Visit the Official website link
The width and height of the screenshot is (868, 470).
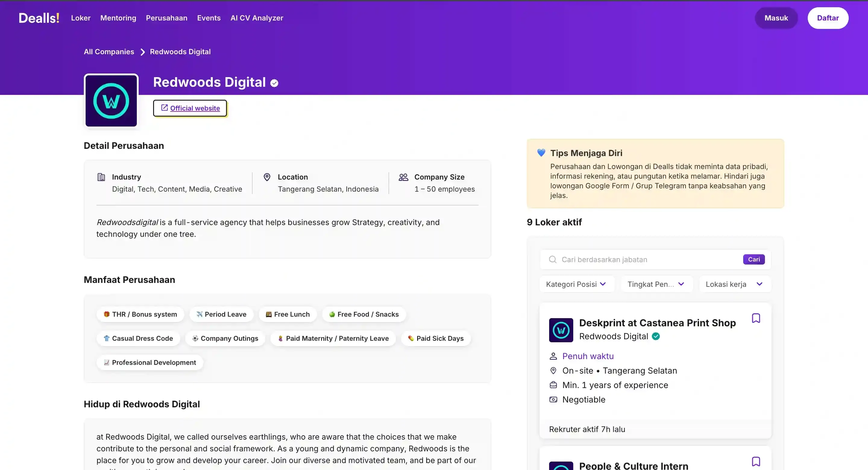pyautogui.click(x=190, y=108)
